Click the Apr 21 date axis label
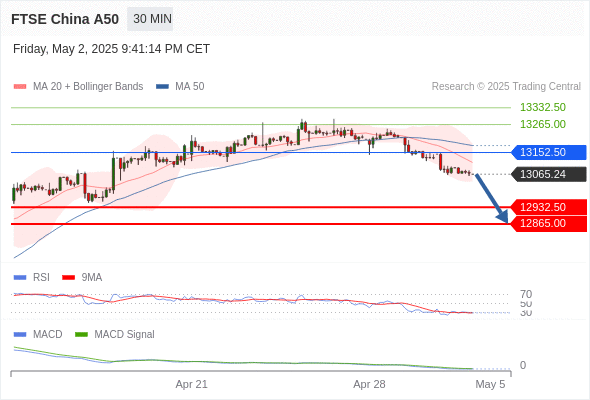This screenshot has width=590, height=400. pos(192,384)
